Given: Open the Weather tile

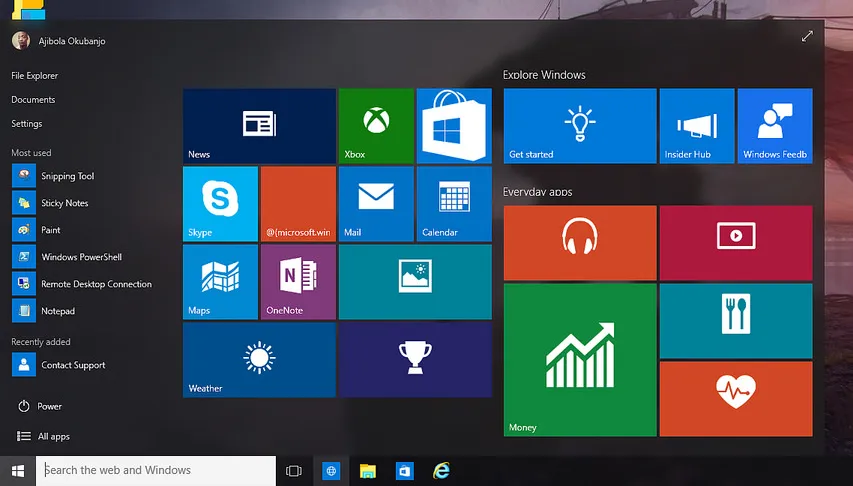Looking at the screenshot, I should (x=259, y=360).
